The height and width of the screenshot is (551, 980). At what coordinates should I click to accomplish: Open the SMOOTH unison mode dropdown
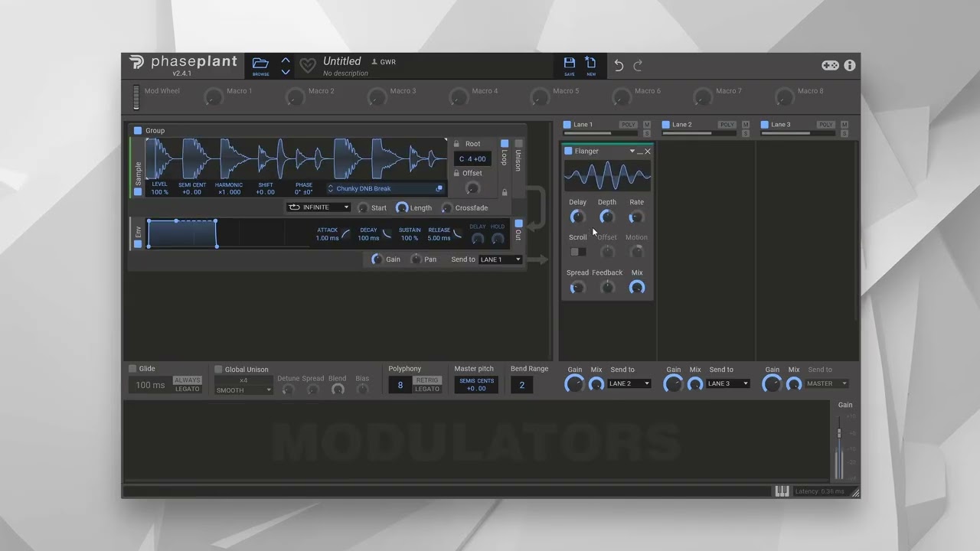click(243, 390)
